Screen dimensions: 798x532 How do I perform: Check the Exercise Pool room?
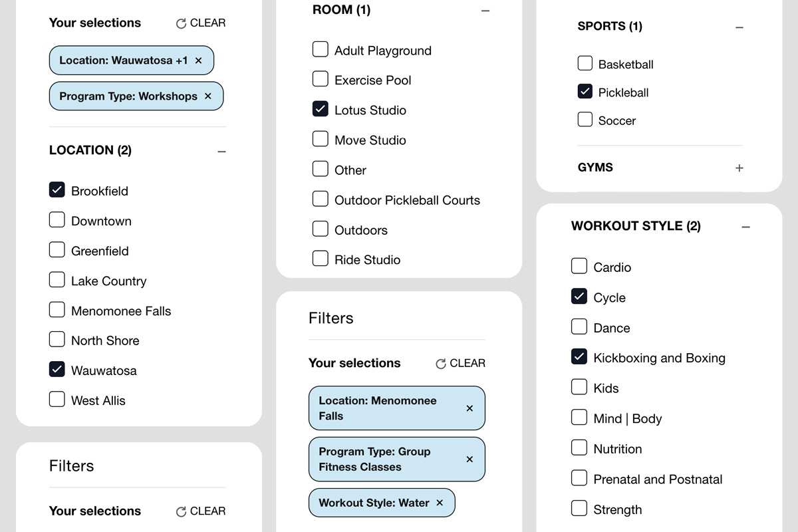coord(321,79)
